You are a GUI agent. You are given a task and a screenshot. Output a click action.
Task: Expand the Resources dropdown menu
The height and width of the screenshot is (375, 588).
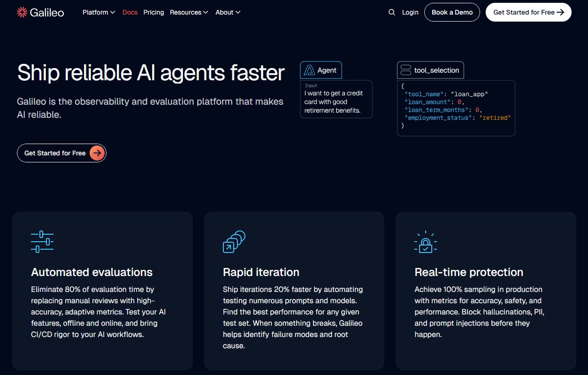pyautogui.click(x=189, y=12)
